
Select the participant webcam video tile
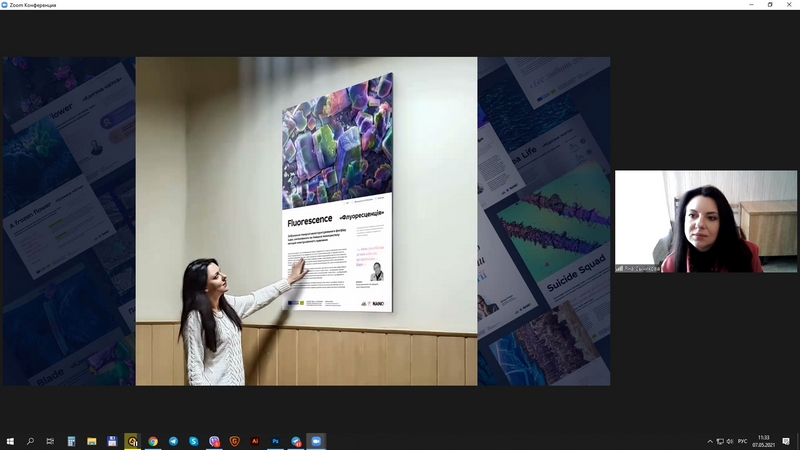coord(706,221)
